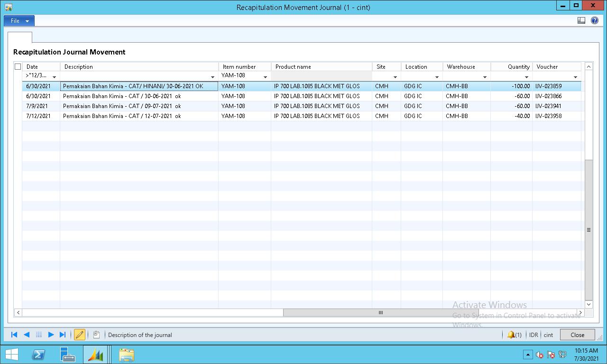Toggle the edit pencil icon
607x364 pixels.
80,335
